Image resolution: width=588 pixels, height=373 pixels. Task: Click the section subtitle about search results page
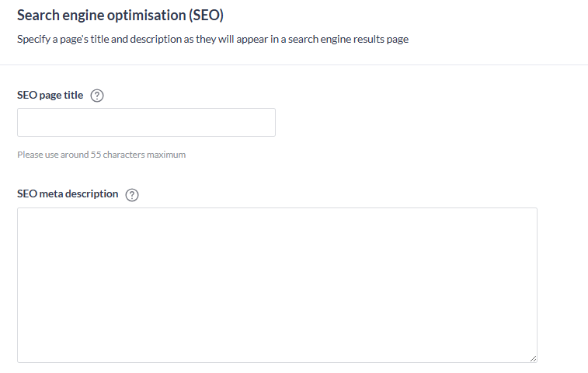pos(212,39)
